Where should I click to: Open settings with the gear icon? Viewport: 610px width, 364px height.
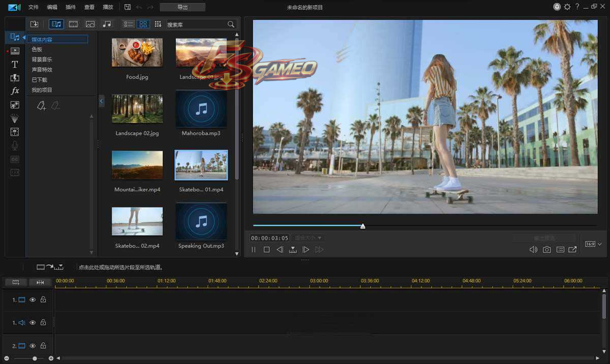coord(567,7)
